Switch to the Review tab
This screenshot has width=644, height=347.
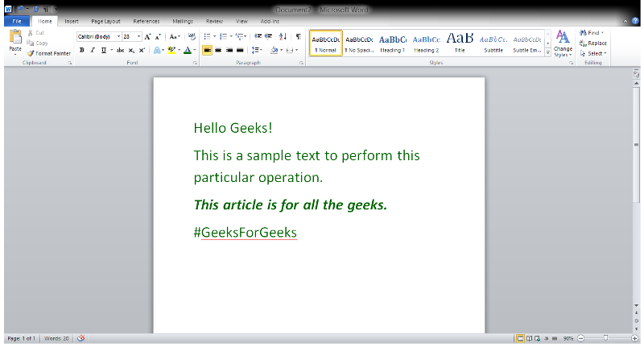[x=214, y=22]
